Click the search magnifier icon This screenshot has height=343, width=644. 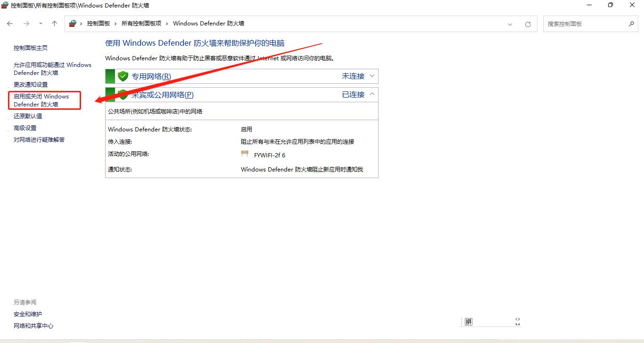pyautogui.click(x=631, y=24)
